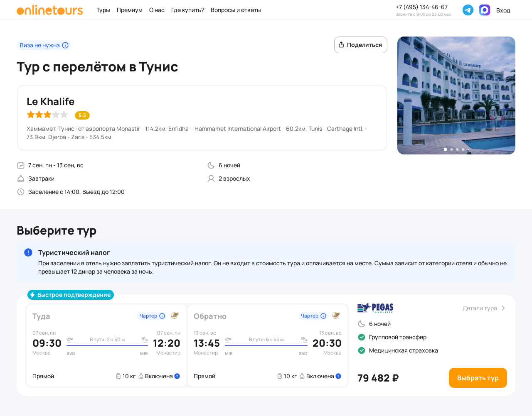Click the moon icon beside '6 ночей' under hotel
The height and width of the screenshot is (416, 532).
coord(211,165)
